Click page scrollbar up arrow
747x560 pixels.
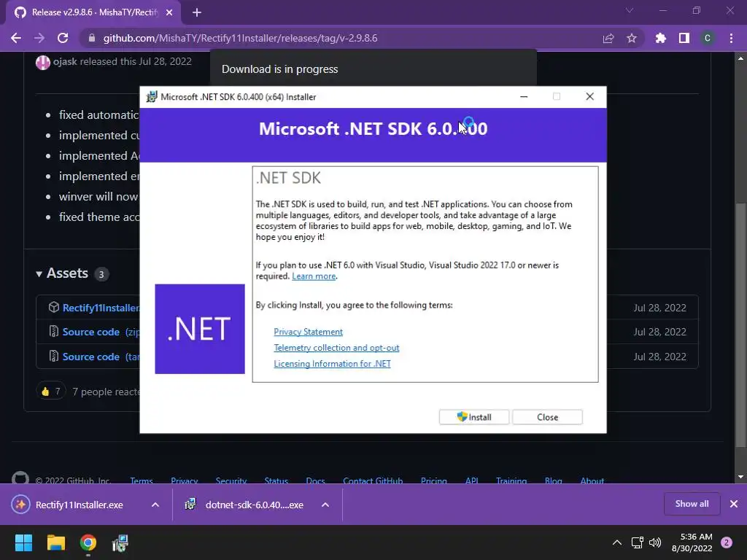[740, 58]
